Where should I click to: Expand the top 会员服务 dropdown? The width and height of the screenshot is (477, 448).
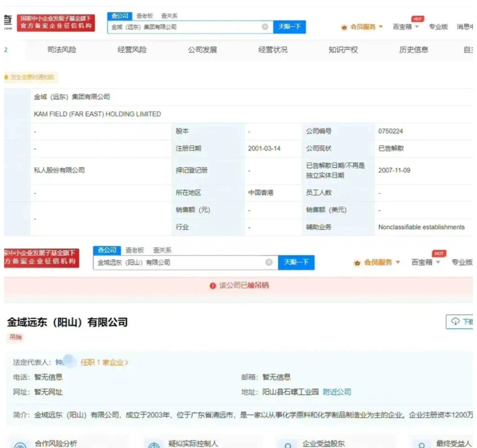[x=380, y=27]
